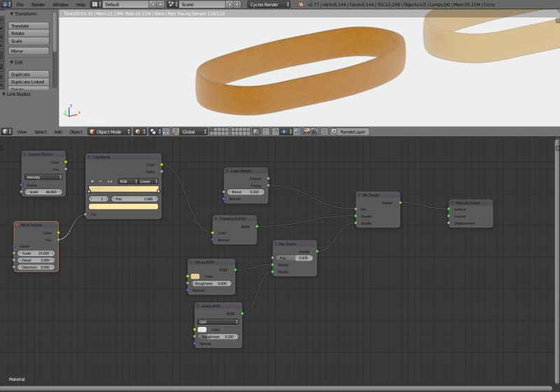560x392 pixels.
Task: Click the Blender logo icon near version
Action: point(301,5)
